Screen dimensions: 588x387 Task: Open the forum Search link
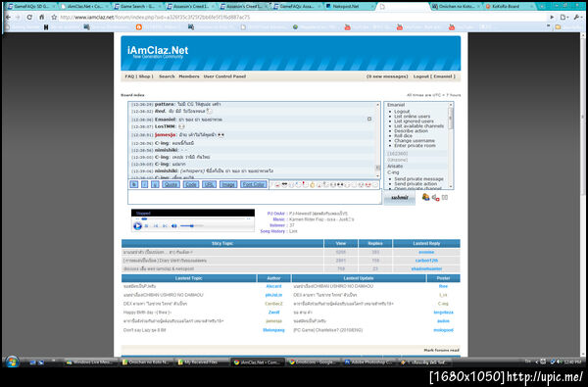[167, 76]
